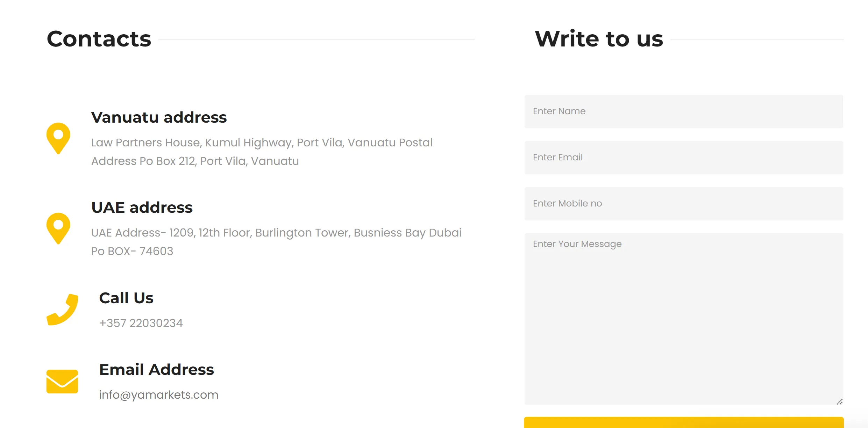
Task: Click the Burlington Tower address text
Action: click(x=276, y=242)
